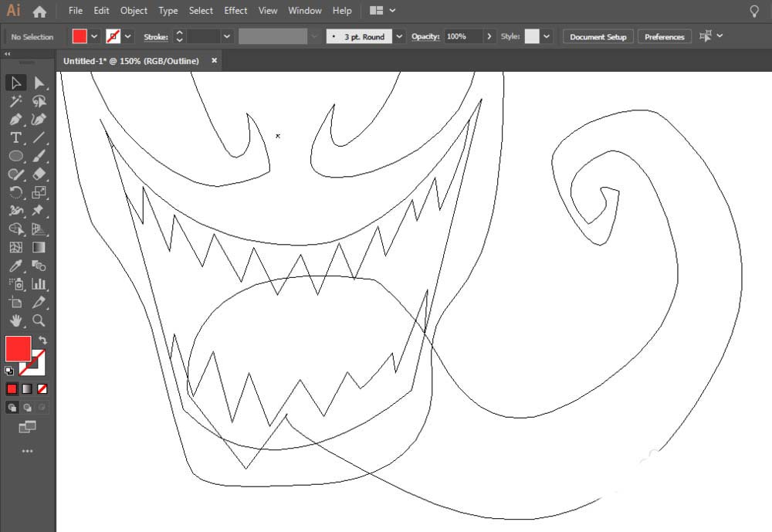Click the Opacity label link
This screenshot has width=772, height=532.
click(x=425, y=36)
